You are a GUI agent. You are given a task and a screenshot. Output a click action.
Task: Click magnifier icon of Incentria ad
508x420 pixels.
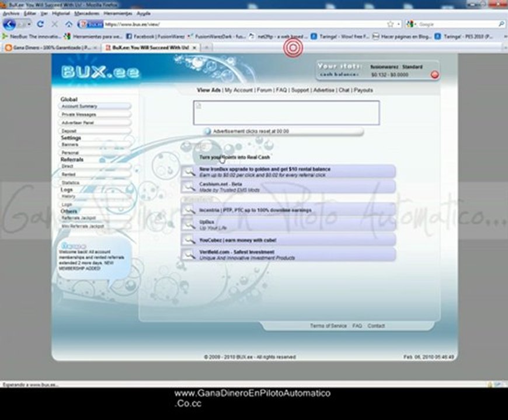[x=188, y=210]
